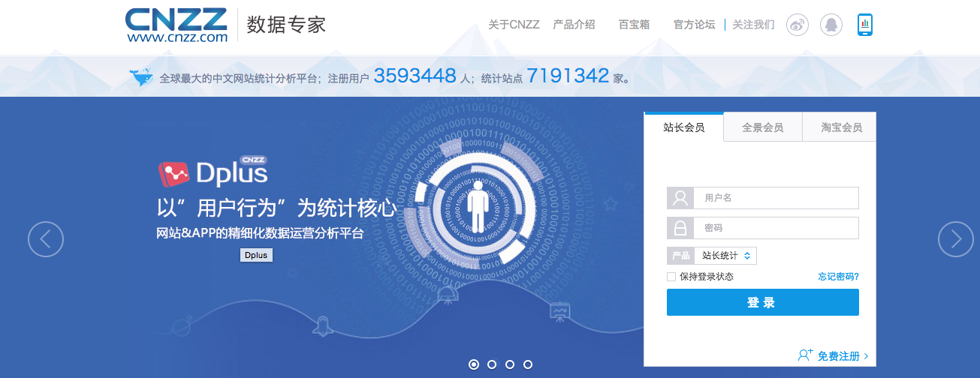This screenshot has height=378, width=980.
Task: Switch to 全景会员 tab
Action: pyautogui.click(x=763, y=127)
